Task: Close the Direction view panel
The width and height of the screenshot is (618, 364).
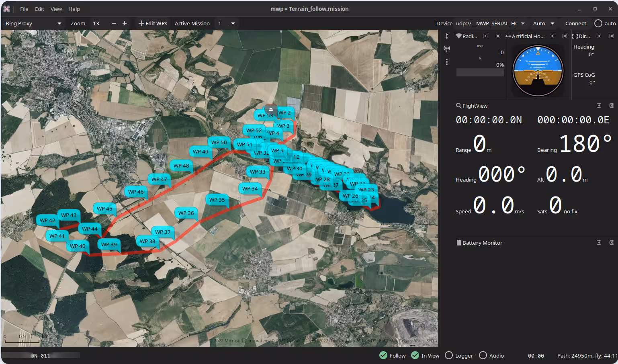Action: click(612, 36)
